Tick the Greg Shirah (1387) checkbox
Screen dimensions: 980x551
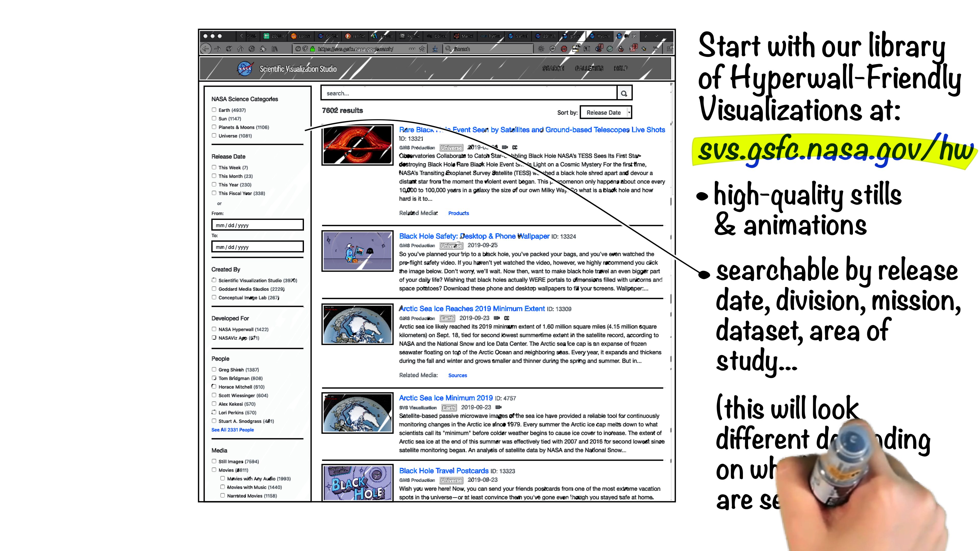pos(214,370)
